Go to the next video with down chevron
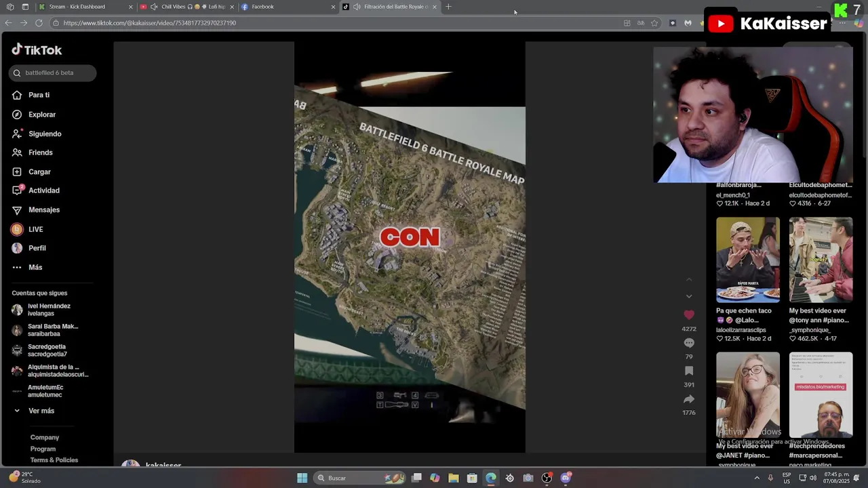The width and height of the screenshot is (868, 488). point(689,296)
